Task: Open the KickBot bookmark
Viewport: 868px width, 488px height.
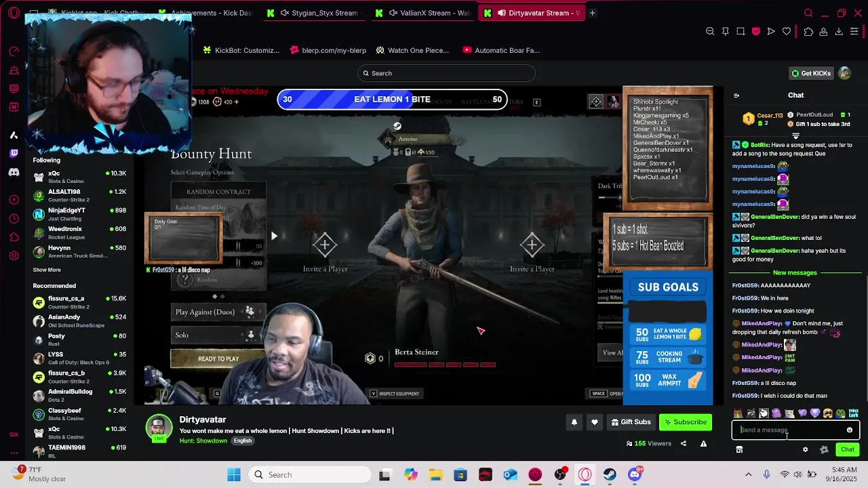Action: tap(241, 50)
